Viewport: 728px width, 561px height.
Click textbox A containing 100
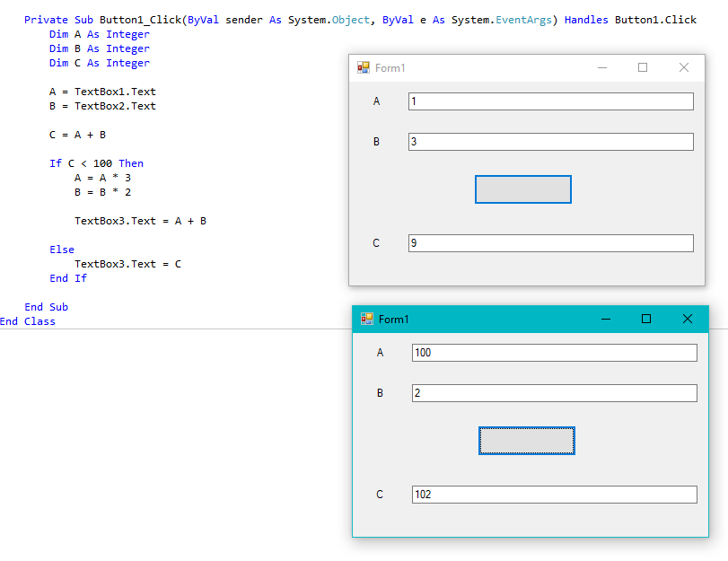point(555,353)
